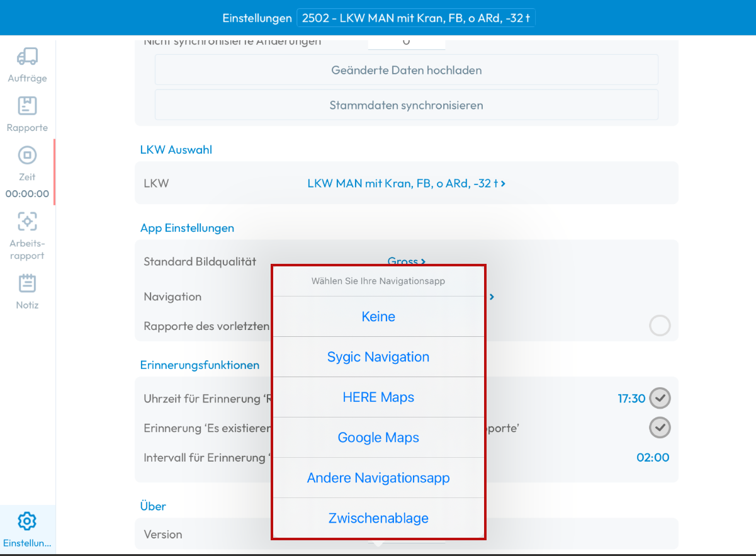
Task: Select the Zeit timer stop icon
Action: pyautogui.click(x=27, y=155)
